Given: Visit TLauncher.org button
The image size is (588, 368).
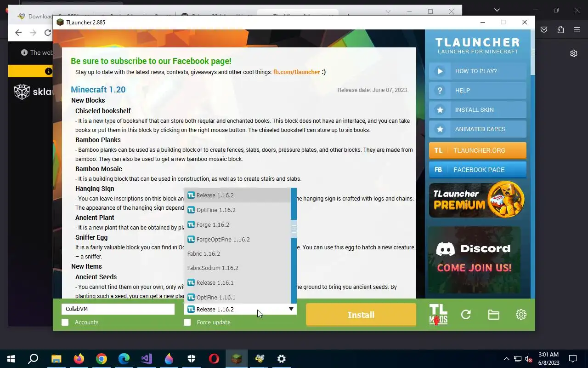Looking at the screenshot, I should [478, 150].
